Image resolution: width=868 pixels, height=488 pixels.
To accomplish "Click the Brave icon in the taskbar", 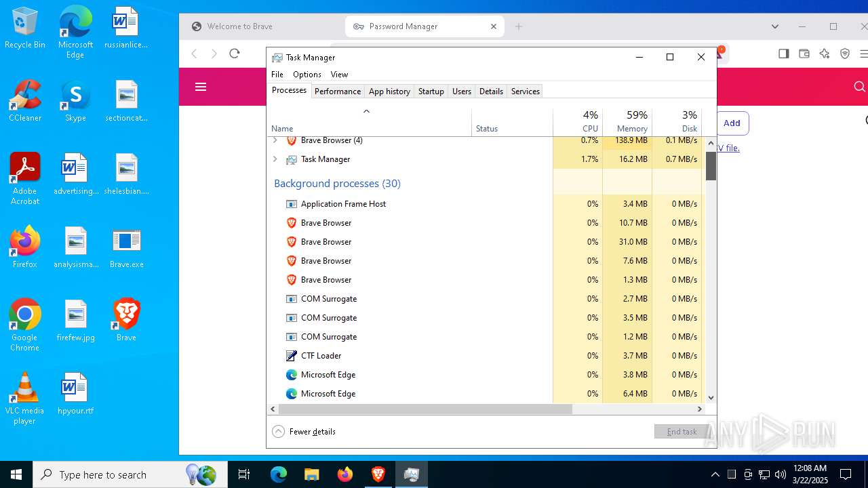I will [x=378, y=474].
